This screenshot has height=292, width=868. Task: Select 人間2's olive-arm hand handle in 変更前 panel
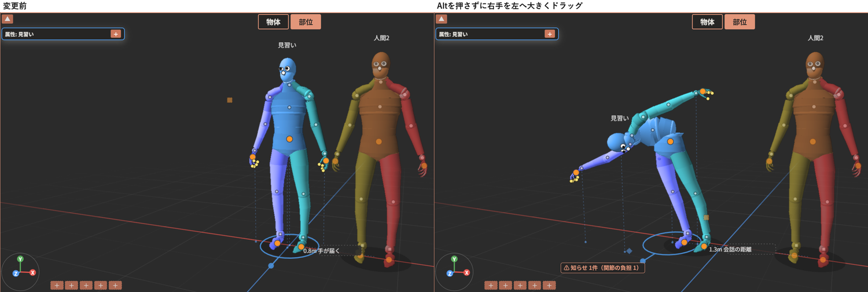pyautogui.click(x=335, y=161)
